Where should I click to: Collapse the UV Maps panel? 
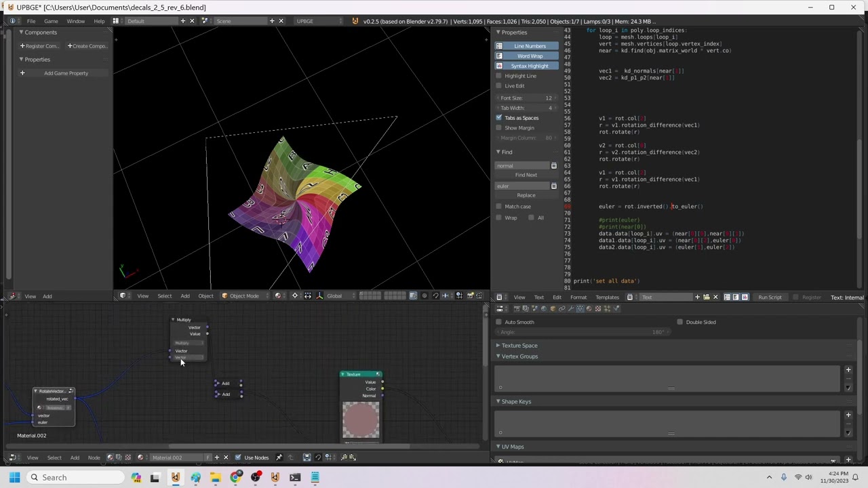(498, 447)
